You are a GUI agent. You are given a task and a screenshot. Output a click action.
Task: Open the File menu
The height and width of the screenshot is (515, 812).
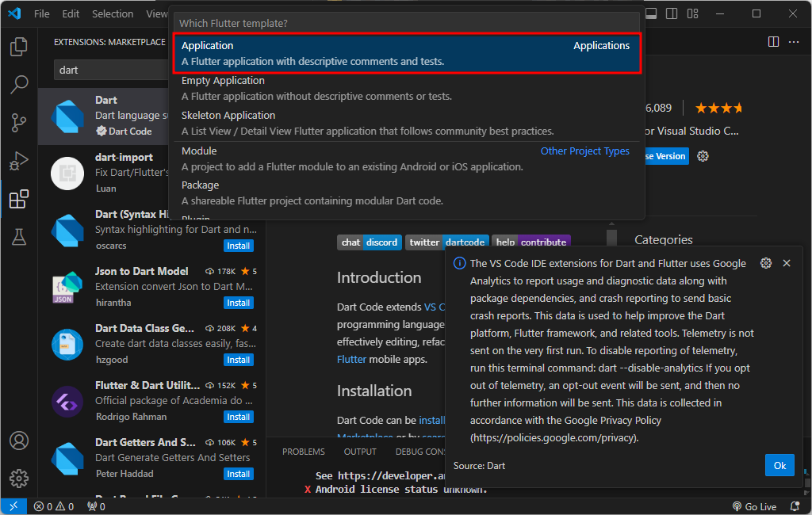(42, 14)
